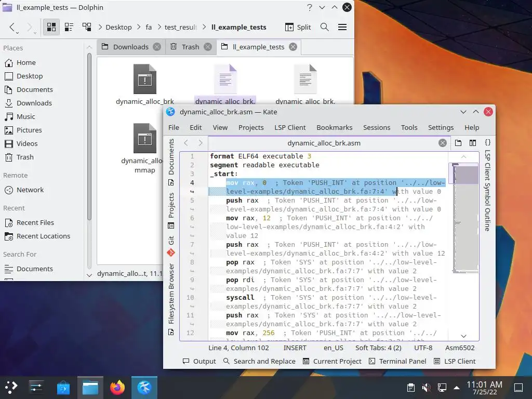
Task: Open Dolphin hamburger menu
Action: pyautogui.click(x=342, y=27)
